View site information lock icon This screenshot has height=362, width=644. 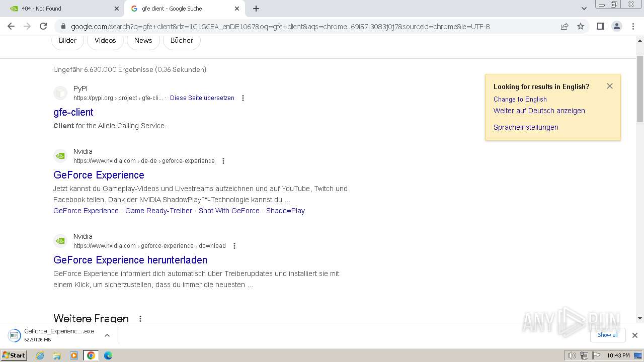coord(63,26)
